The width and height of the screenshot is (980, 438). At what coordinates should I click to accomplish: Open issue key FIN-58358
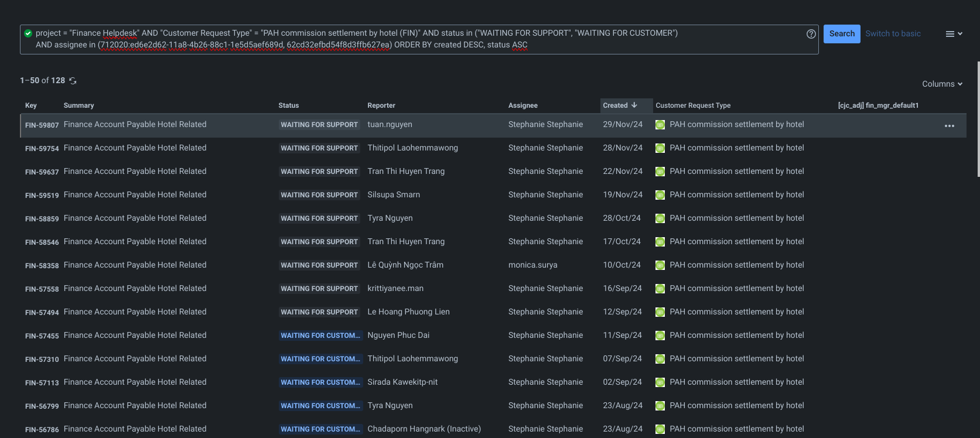[42, 266]
